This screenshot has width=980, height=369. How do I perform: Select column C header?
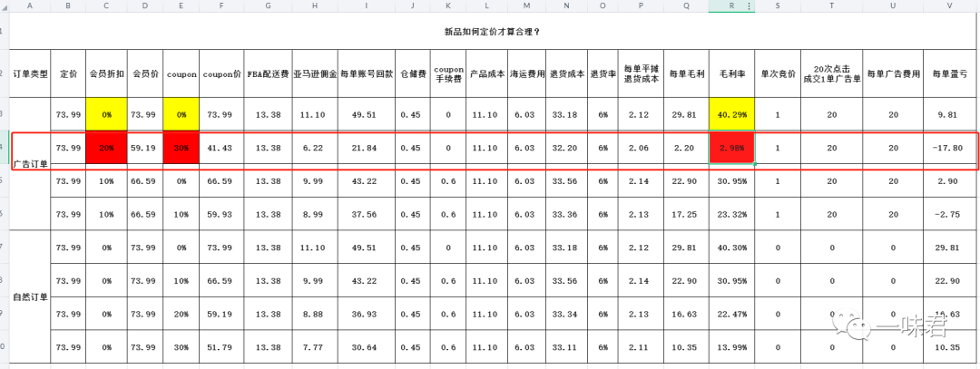106,5
